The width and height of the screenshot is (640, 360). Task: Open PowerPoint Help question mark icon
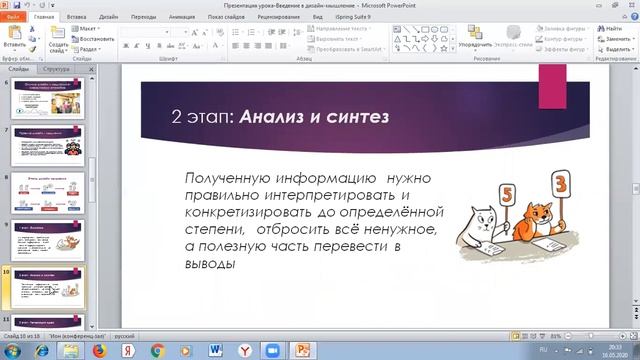click(x=634, y=17)
